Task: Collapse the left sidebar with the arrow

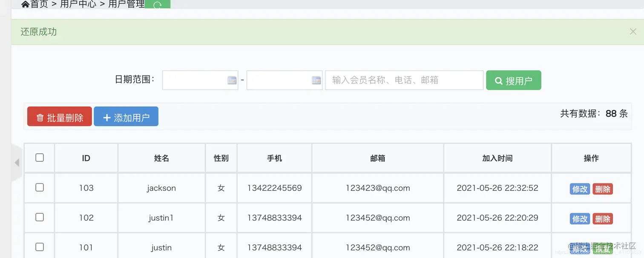Action: tap(17, 162)
